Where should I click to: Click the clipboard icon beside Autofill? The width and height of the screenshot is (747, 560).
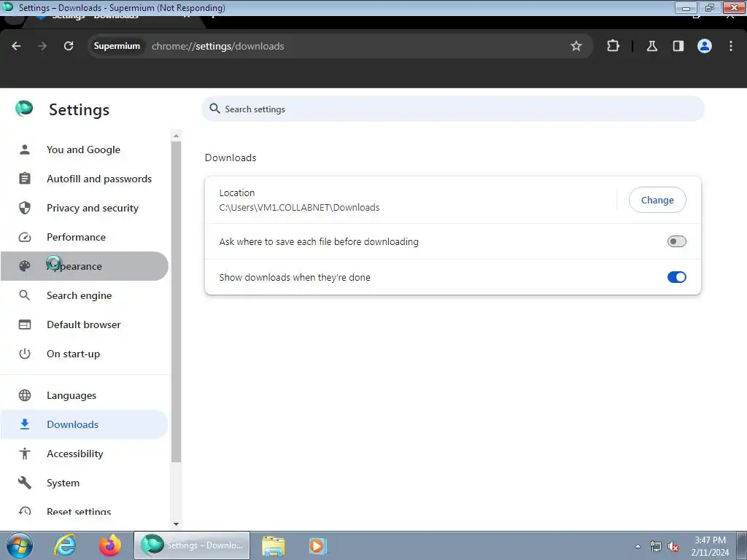25,179
